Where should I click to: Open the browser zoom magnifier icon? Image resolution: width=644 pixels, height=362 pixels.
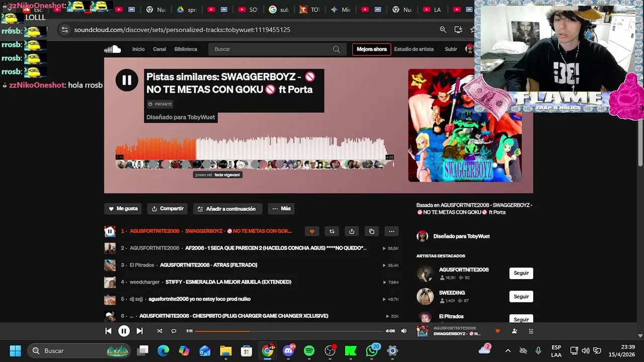point(443,30)
